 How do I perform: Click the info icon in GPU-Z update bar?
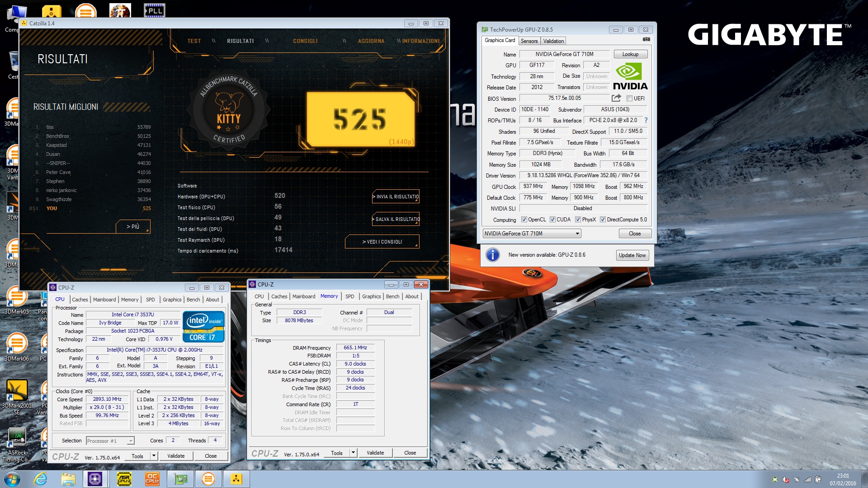(493, 255)
